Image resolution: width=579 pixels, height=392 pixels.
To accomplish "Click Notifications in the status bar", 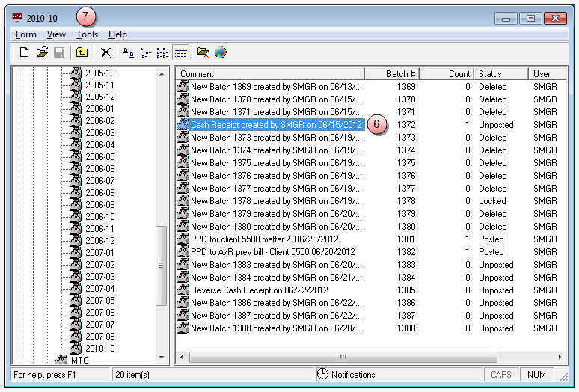I will click(353, 375).
